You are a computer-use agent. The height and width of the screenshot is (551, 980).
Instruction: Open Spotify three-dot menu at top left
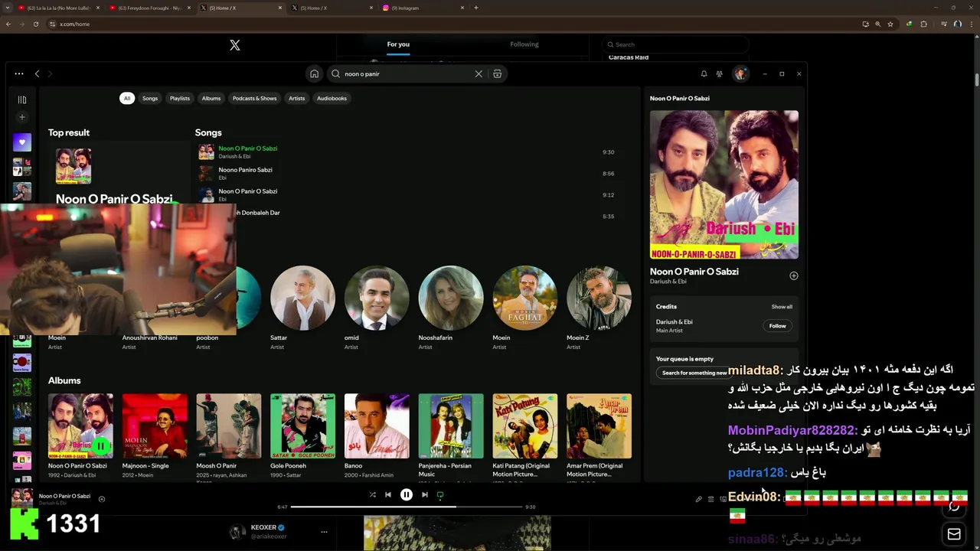coord(19,74)
